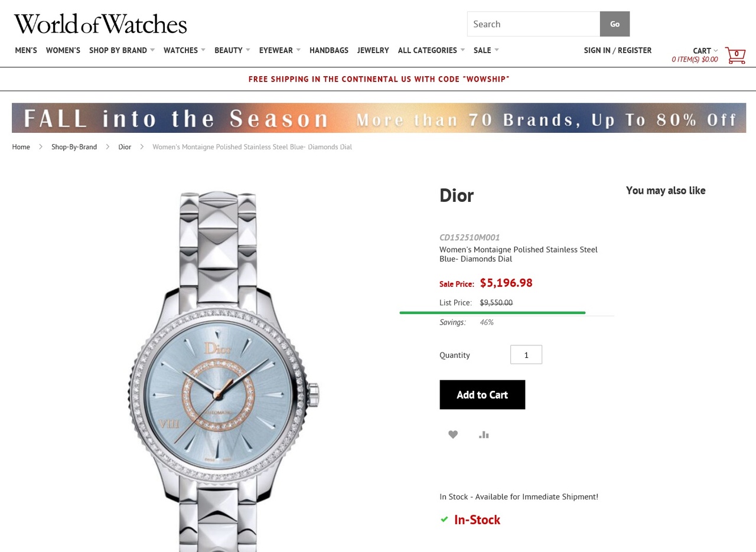756x552 pixels.
Task: Expand the Cart dropdown arrow
Action: point(716,51)
